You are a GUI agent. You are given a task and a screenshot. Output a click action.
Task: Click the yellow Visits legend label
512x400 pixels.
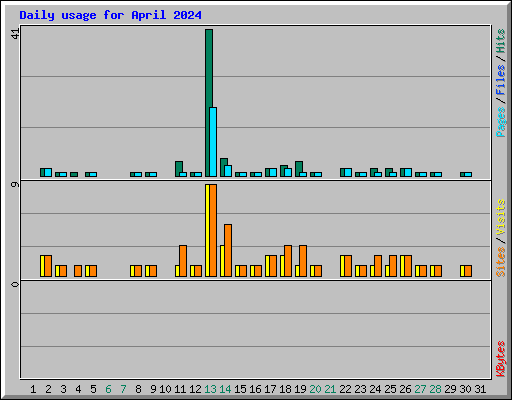click(500, 218)
